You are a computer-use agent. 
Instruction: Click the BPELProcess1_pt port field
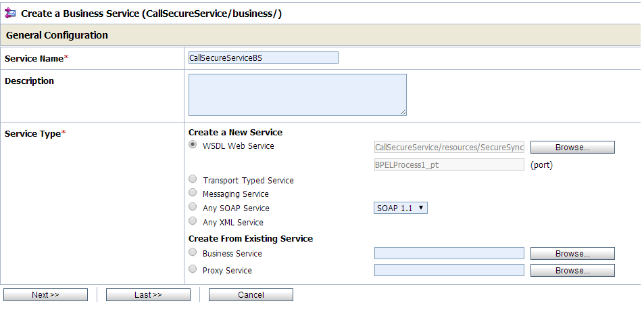(449, 164)
